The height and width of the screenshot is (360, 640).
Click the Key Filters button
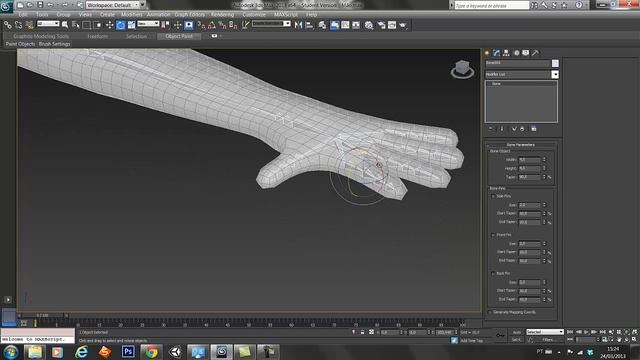549,340
